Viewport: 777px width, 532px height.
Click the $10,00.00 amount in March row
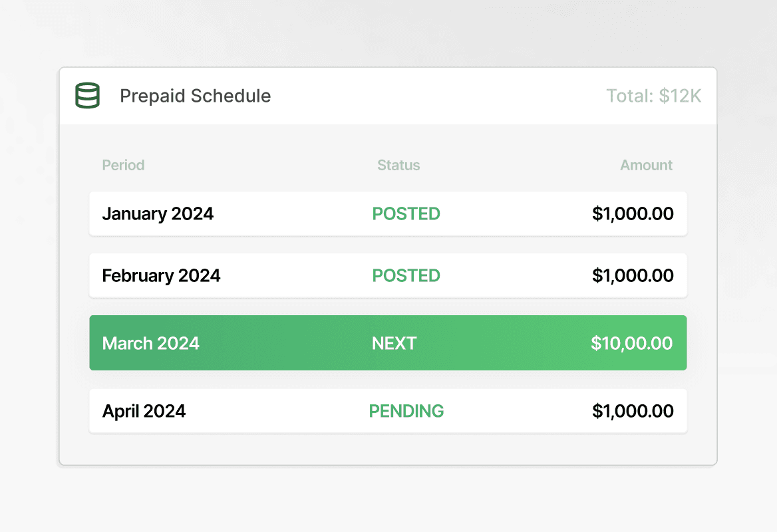pos(631,343)
